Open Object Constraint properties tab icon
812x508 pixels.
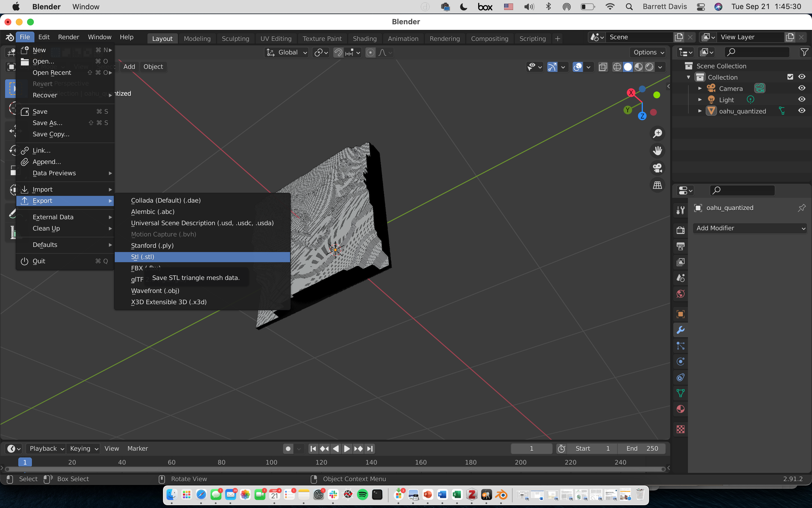[x=680, y=377]
